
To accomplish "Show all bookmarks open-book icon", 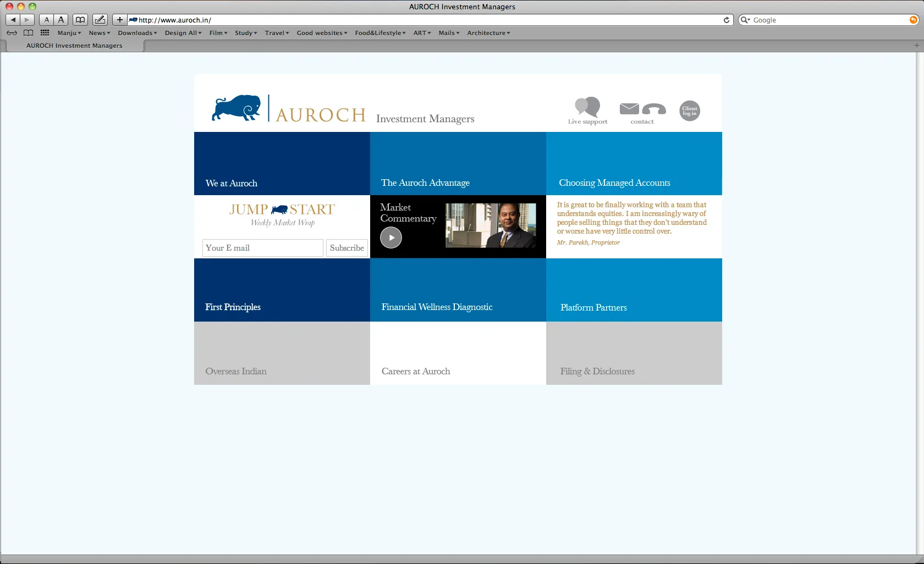I will 28,33.
